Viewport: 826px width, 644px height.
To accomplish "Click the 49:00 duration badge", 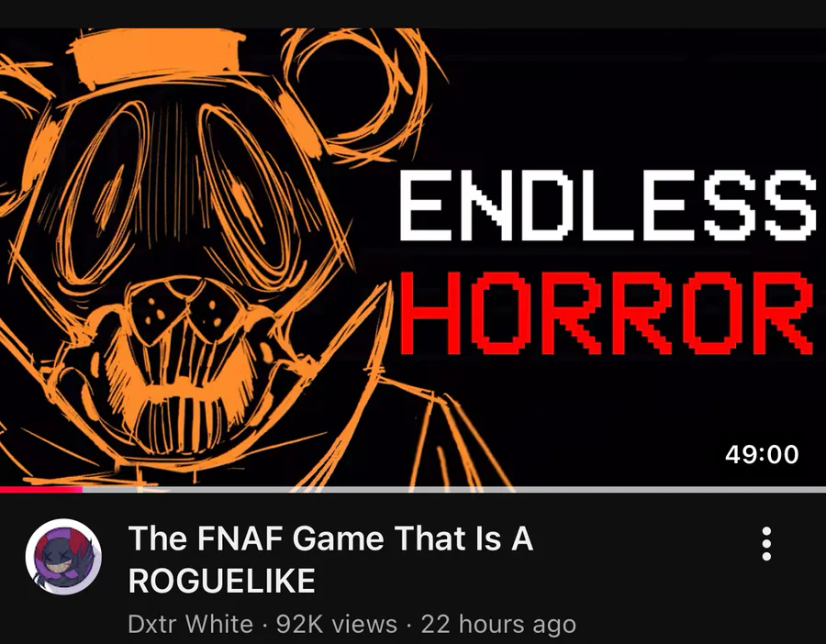I will pyautogui.click(x=762, y=454).
